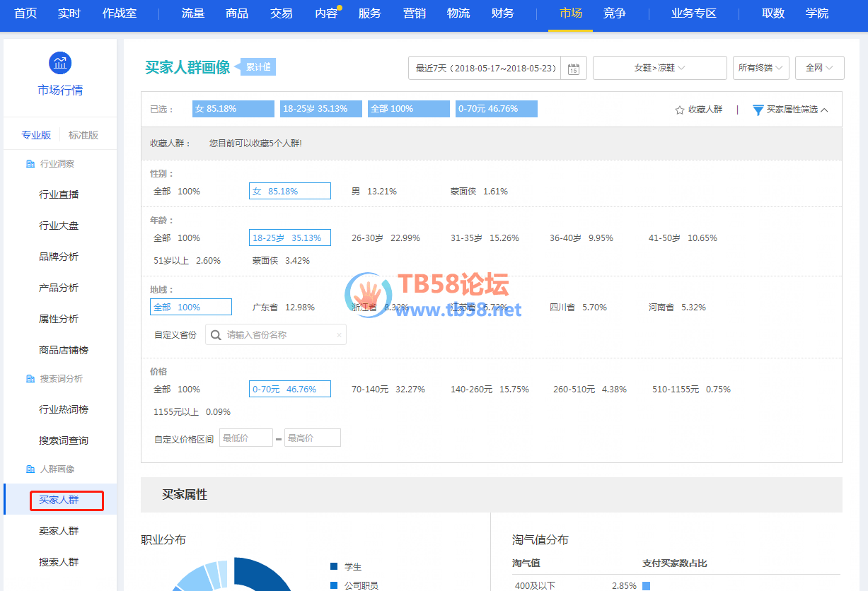Open 买家人群 in the sidebar
868x591 pixels.
click(x=59, y=500)
